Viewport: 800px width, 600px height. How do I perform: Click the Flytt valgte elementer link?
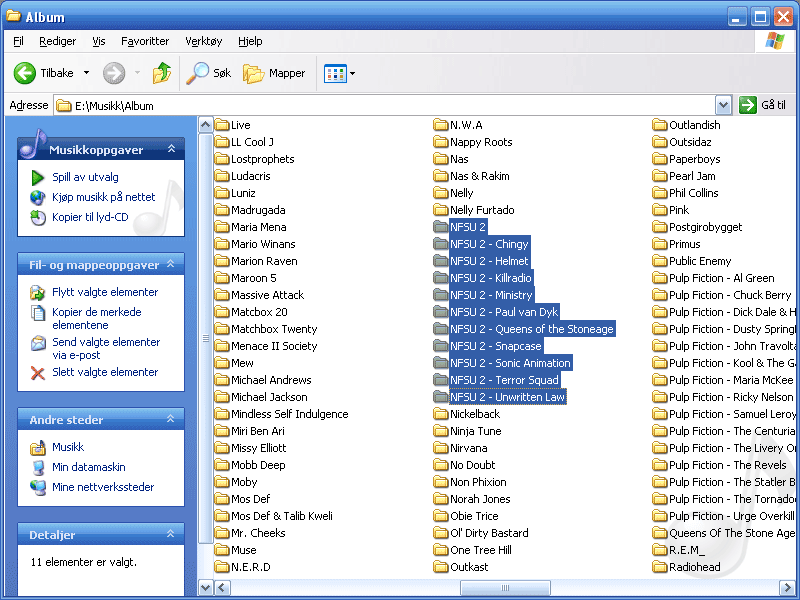(x=105, y=292)
